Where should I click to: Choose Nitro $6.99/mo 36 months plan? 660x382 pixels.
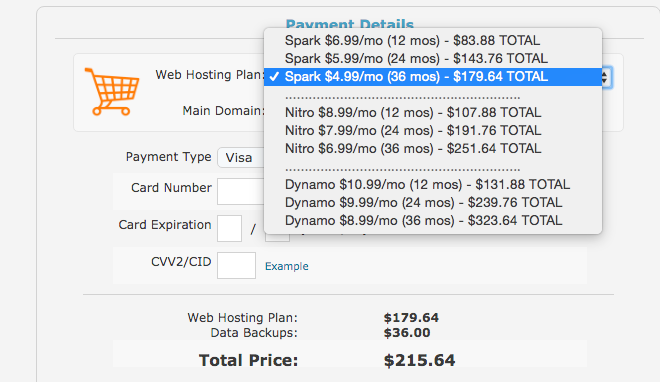pos(433,149)
